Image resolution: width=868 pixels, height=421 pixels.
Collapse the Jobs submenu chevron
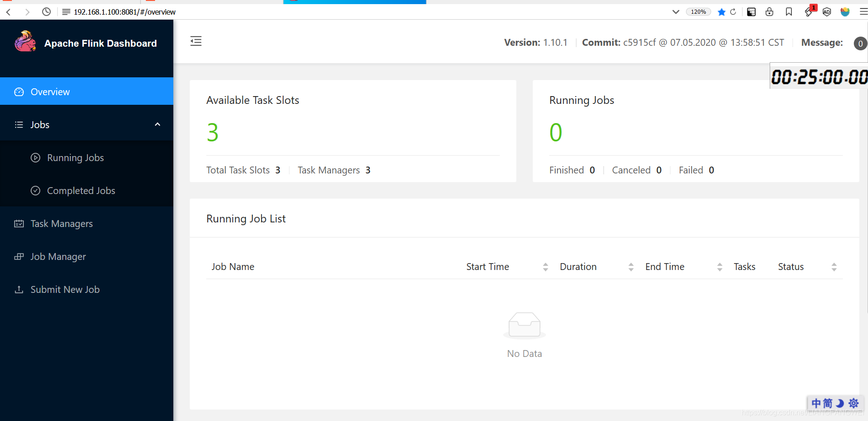pyautogui.click(x=157, y=124)
